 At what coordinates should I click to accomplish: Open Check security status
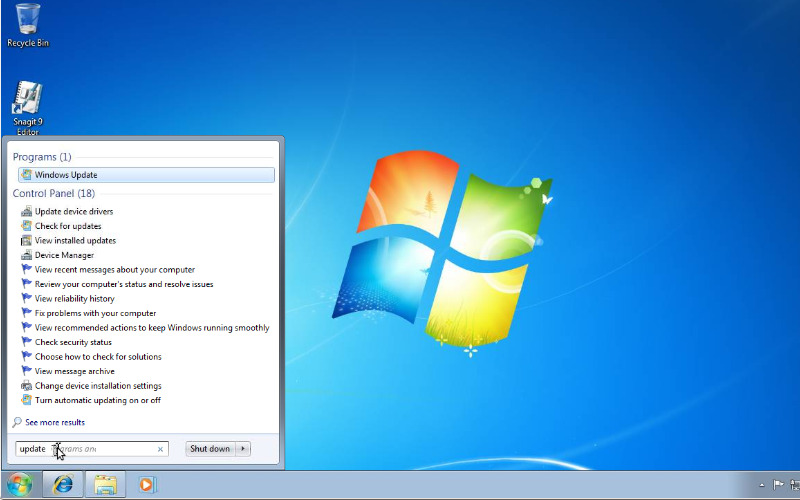73,342
